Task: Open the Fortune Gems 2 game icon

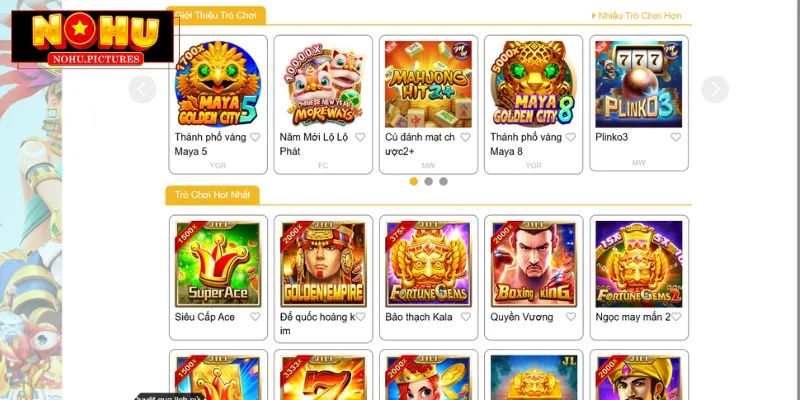Action: click(x=638, y=264)
